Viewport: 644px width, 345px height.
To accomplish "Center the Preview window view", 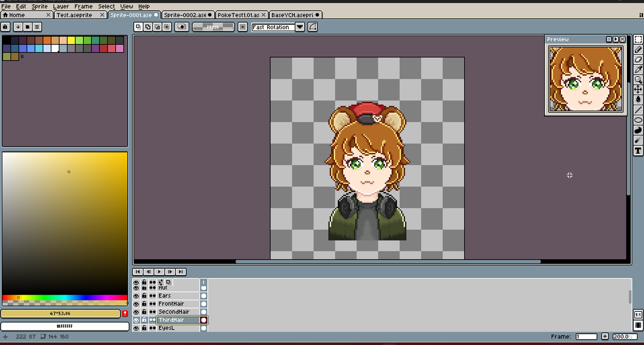I will point(609,39).
